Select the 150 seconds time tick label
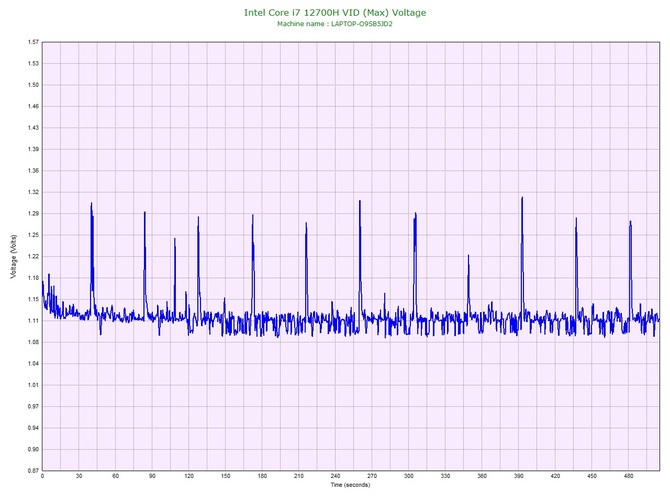The image size is (670, 502). [226, 476]
